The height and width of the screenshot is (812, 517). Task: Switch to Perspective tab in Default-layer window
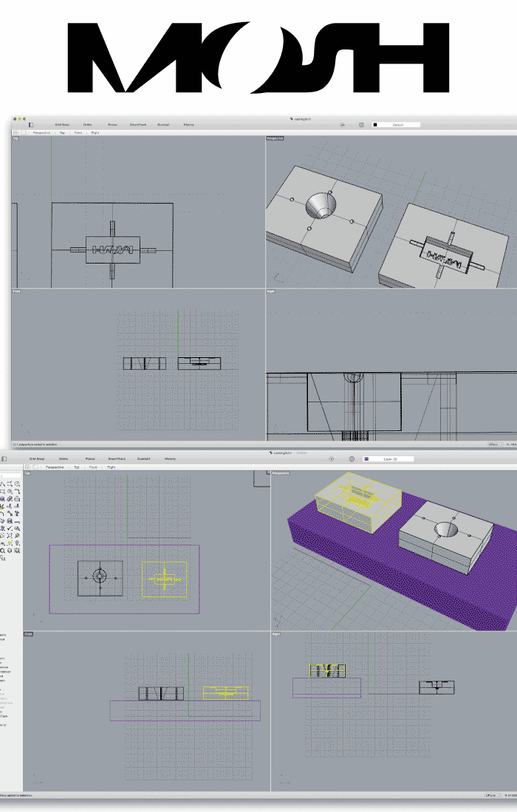[41, 133]
